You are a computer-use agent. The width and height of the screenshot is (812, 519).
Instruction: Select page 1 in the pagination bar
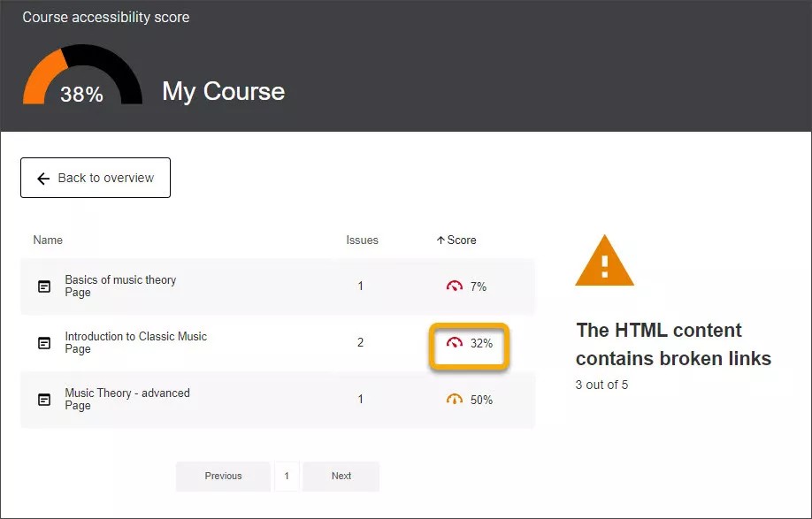tap(287, 476)
